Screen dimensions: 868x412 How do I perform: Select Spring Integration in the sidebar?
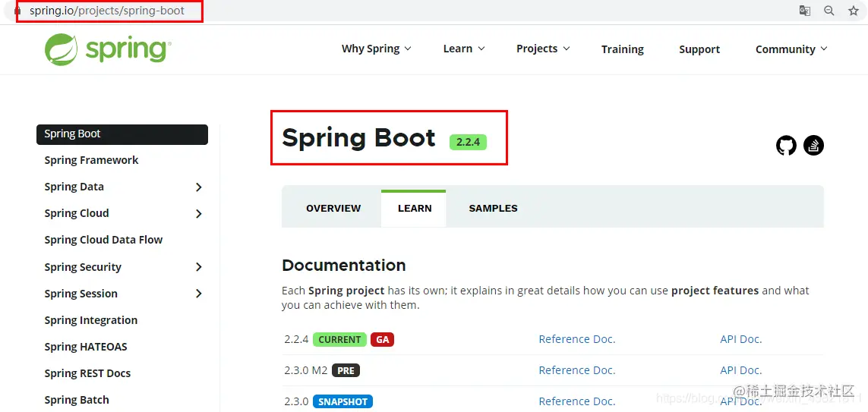click(x=91, y=320)
